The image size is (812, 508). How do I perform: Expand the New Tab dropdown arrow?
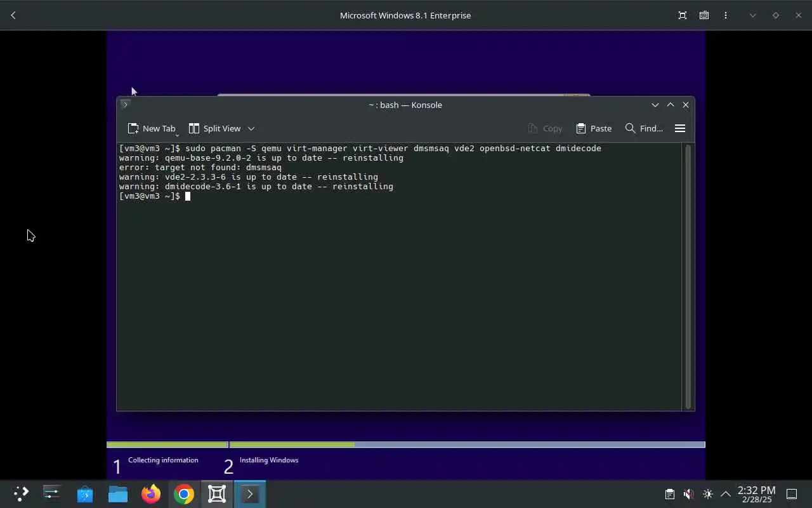177,134
